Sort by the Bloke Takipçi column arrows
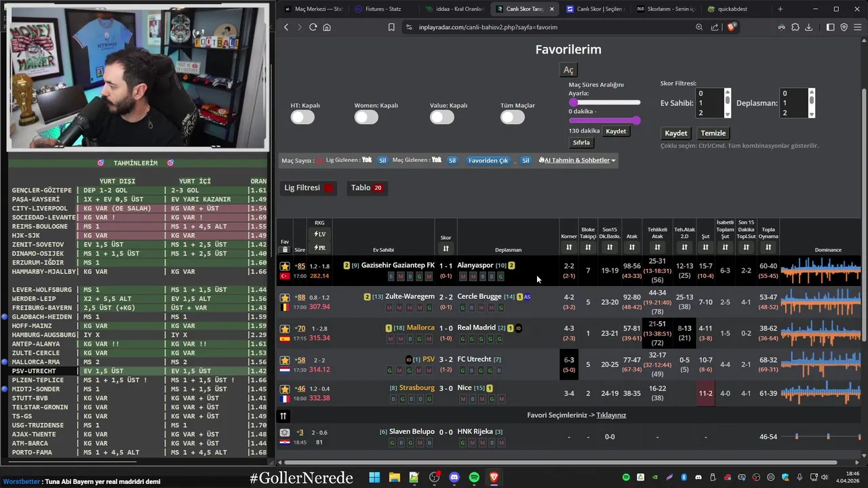The width and height of the screenshot is (868, 488). click(x=588, y=247)
